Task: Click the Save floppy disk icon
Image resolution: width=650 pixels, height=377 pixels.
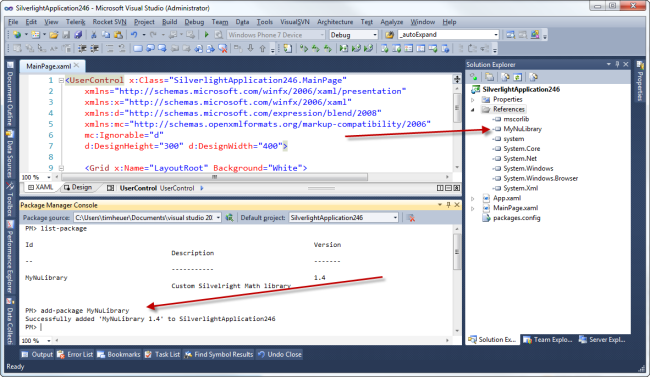Action: 66,35
